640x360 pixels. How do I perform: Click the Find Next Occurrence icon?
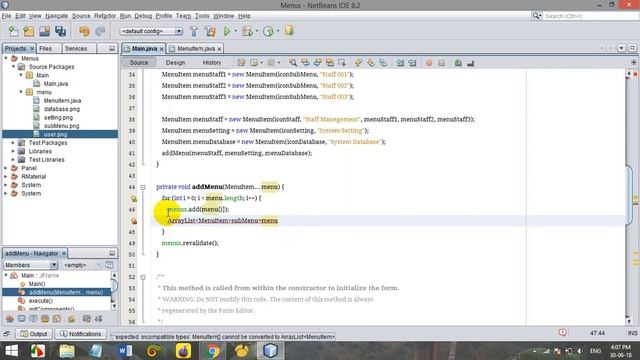pyautogui.click(x=317, y=63)
